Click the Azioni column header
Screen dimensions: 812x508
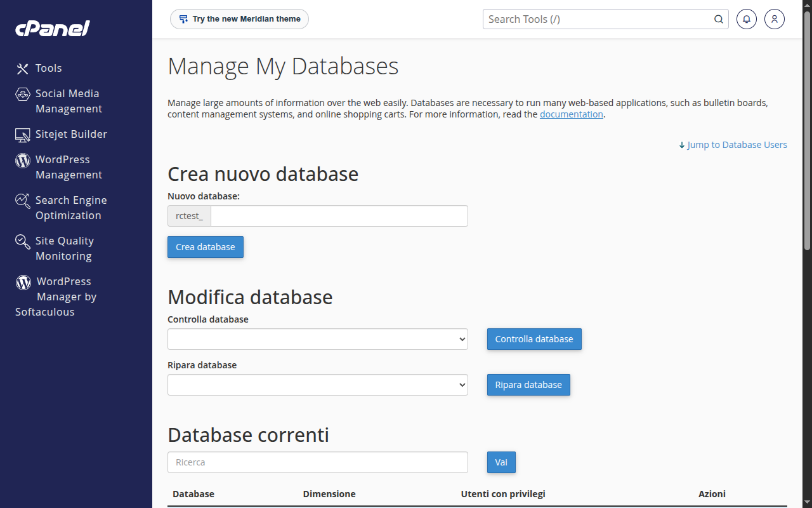point(712,494)
